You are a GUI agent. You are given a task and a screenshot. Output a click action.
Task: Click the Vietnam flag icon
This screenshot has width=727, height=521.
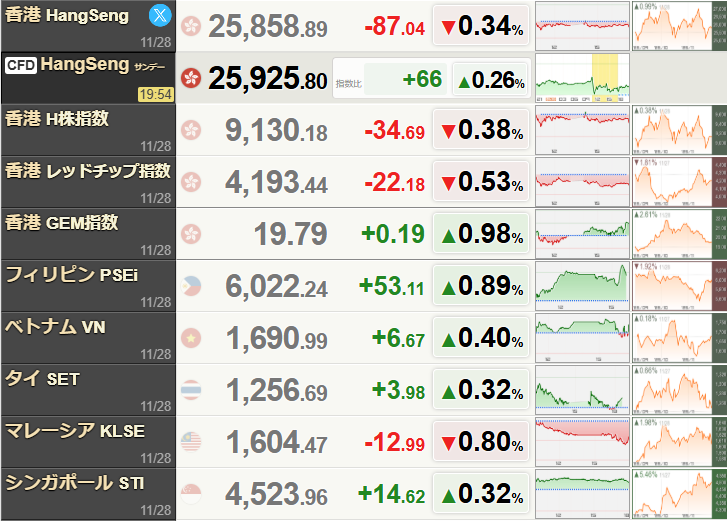pyautogui.click(x=191, y=338)
